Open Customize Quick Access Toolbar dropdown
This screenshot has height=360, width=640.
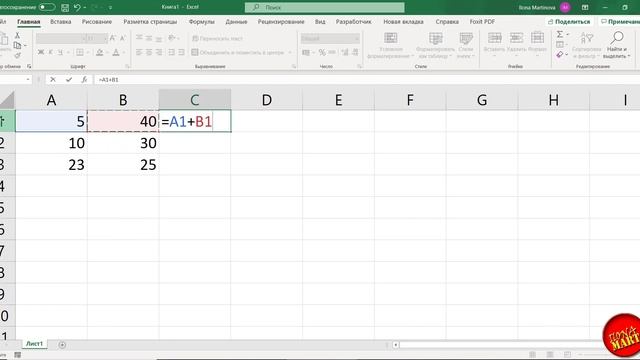[111, 7]
